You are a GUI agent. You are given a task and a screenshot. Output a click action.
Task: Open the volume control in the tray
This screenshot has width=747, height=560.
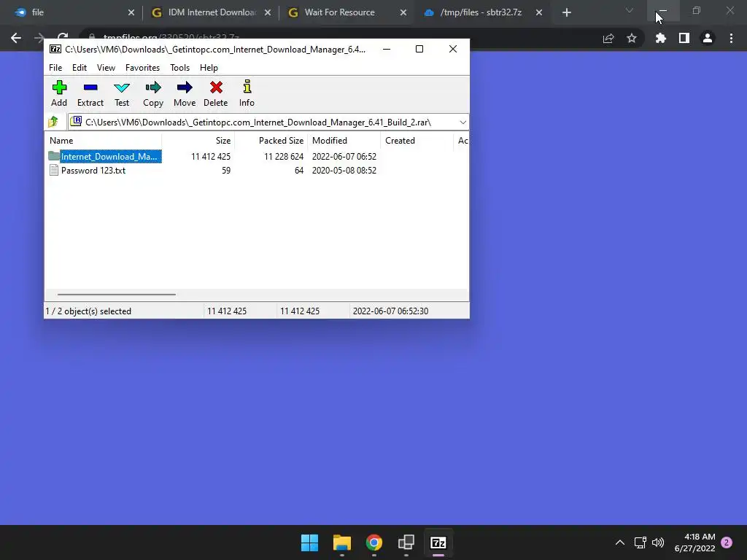point(658,542)
